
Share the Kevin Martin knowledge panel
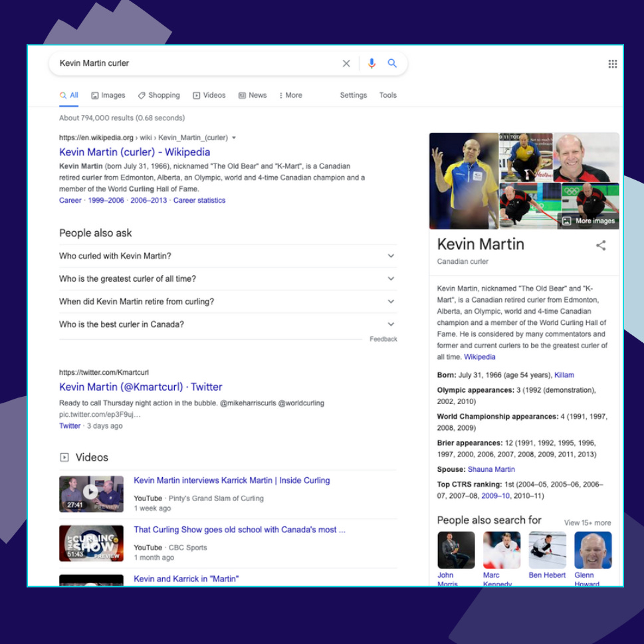[x=601, y=245]
